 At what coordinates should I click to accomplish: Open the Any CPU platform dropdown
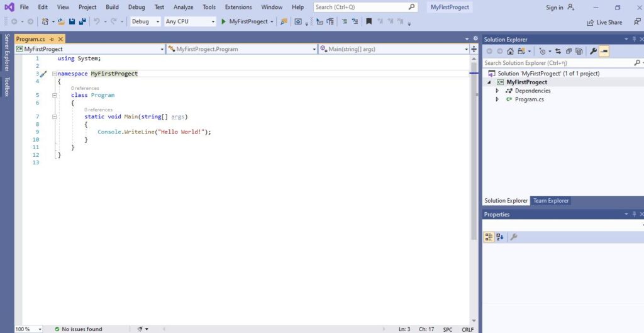[189, 21]
